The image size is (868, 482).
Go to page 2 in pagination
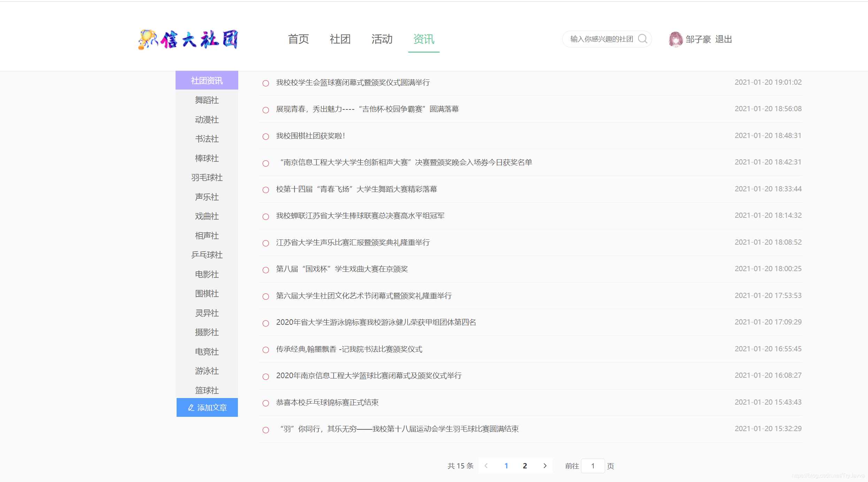(x=525, y=466)
